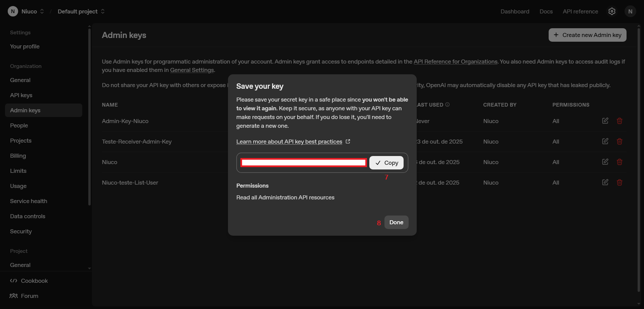Click the Niuco-teste-List-User name
Viewport: 644px width, 309px height.
[x=130, y=183]
